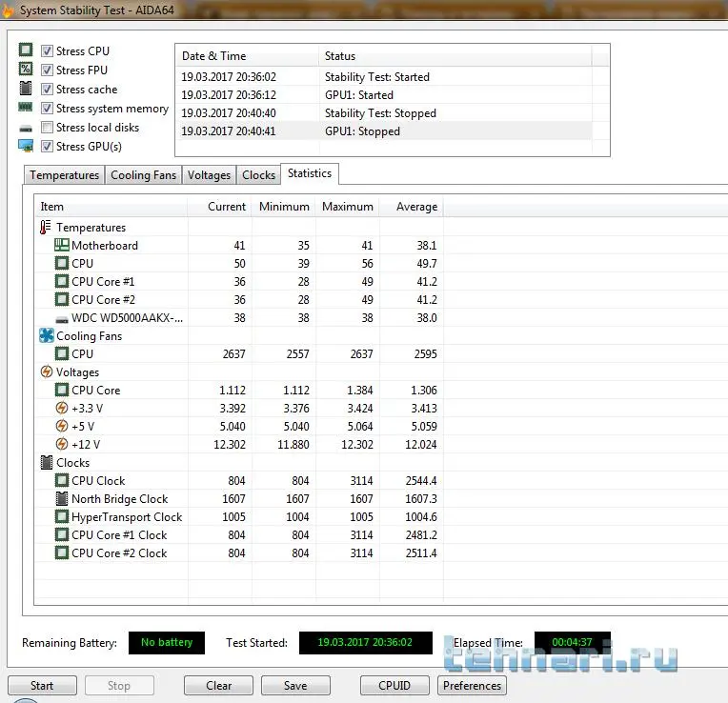The image size is (728, 703).
Task: Switch to the Temperatures tab
Action: coord(64,175)
